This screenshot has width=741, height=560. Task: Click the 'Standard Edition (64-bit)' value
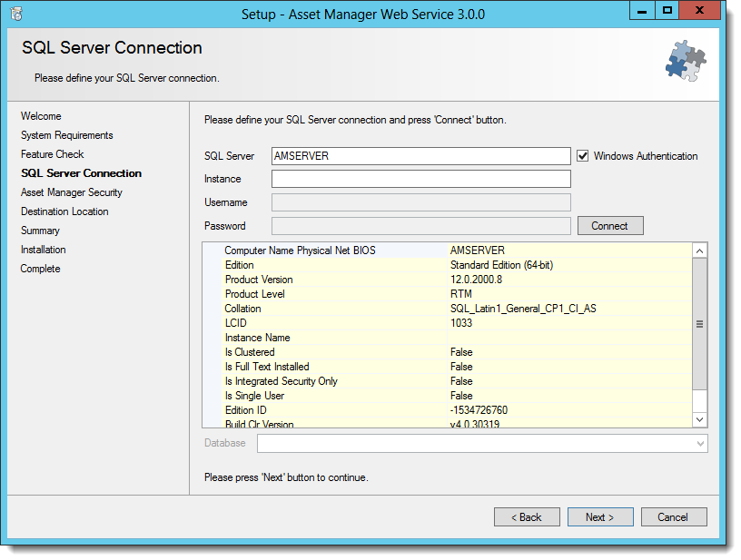[x=501, y=265]
